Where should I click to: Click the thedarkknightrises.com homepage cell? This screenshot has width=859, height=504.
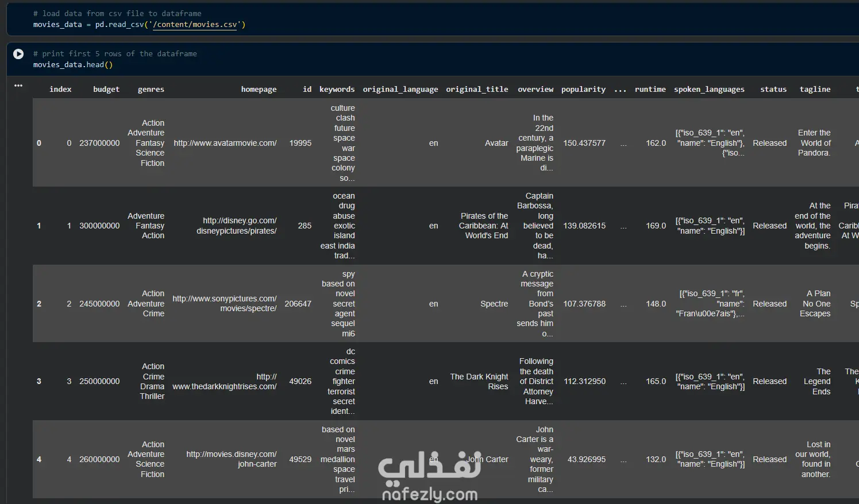pos(225,382)
